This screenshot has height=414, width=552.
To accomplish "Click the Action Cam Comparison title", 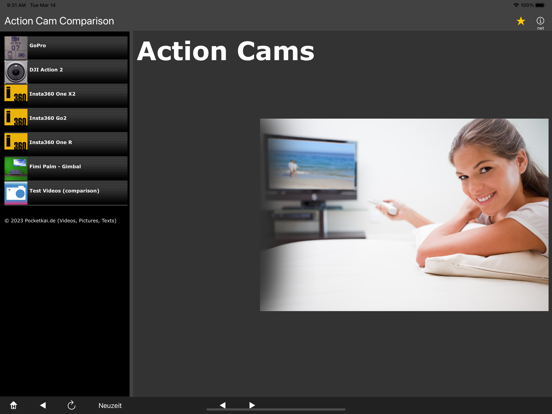I will tap(59, 21).
